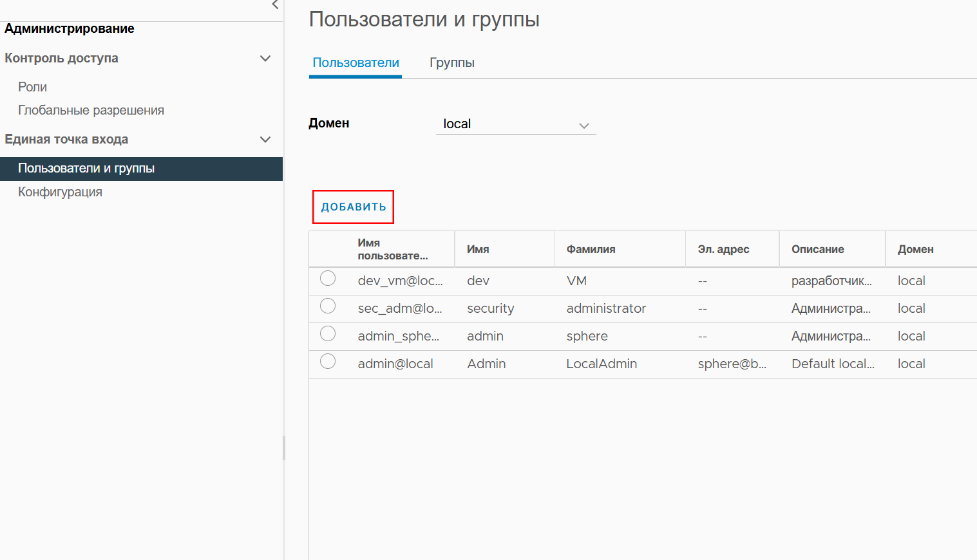The image size is (977, 560).
Task: Open Конфигурация in the sidebar
Action: click(60, 192)
